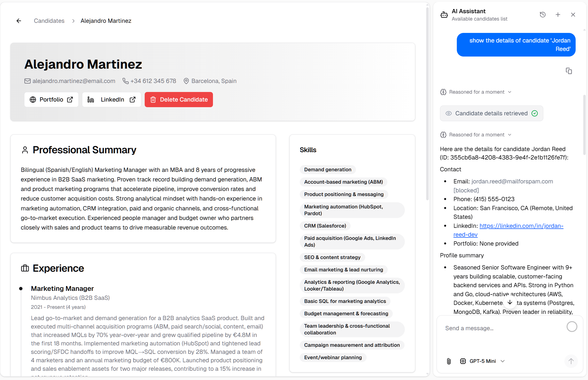Click the back arrow icon

[19, 21]
